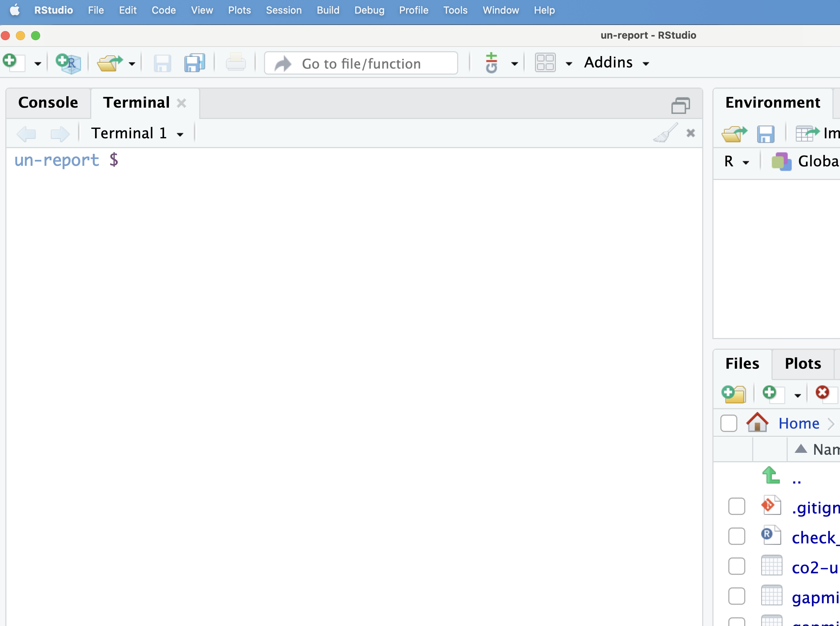Click the Git version control icon
840x626 pixels.
492,63
